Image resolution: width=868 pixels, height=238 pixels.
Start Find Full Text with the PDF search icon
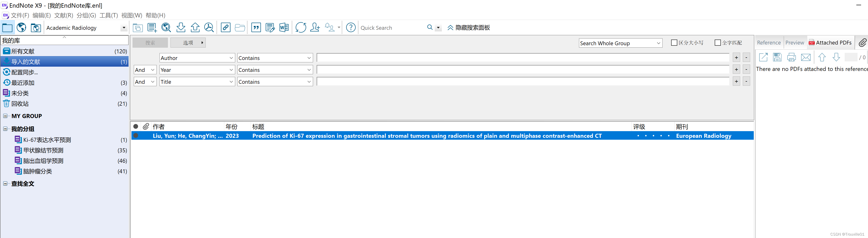tap(209, 28)
